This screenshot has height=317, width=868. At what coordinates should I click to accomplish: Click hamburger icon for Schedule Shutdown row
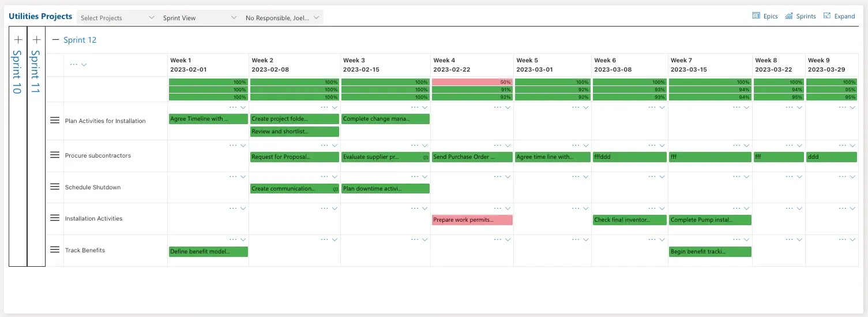point(55,187)
